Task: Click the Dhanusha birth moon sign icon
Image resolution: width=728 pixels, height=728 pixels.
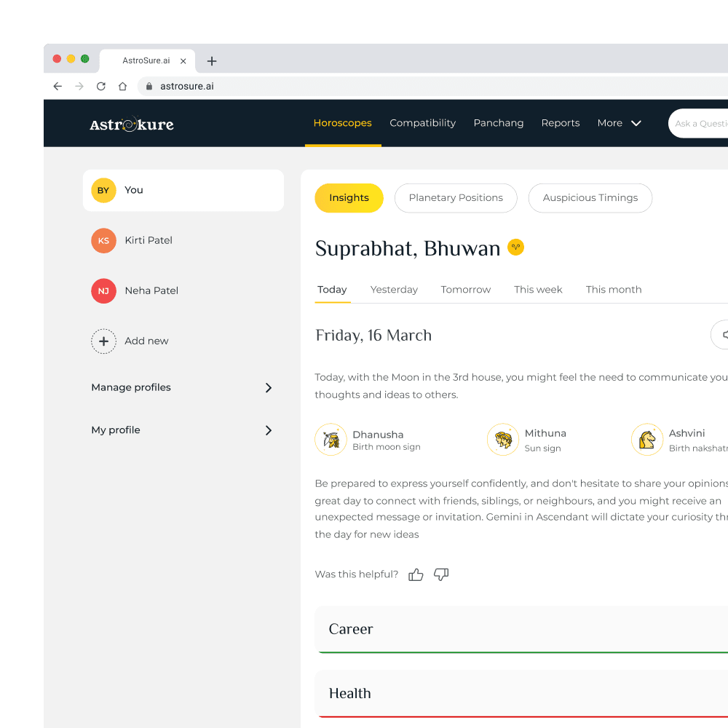Action: 331,440
